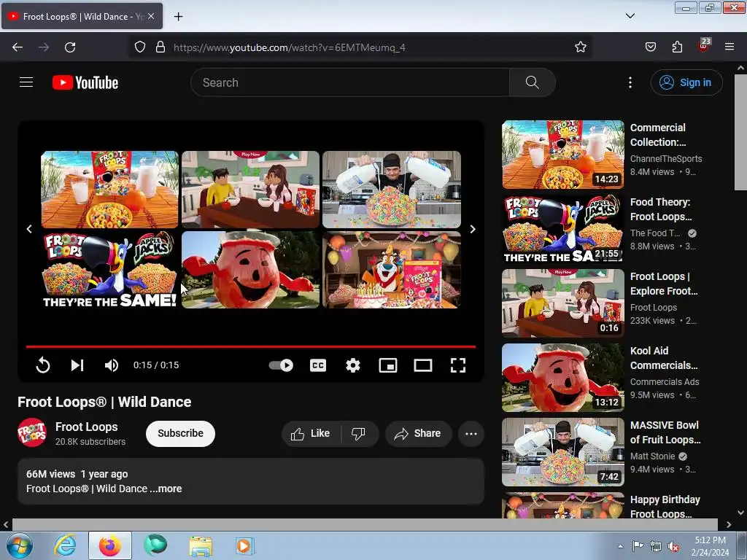Skip to the next video

click(77, 365)
